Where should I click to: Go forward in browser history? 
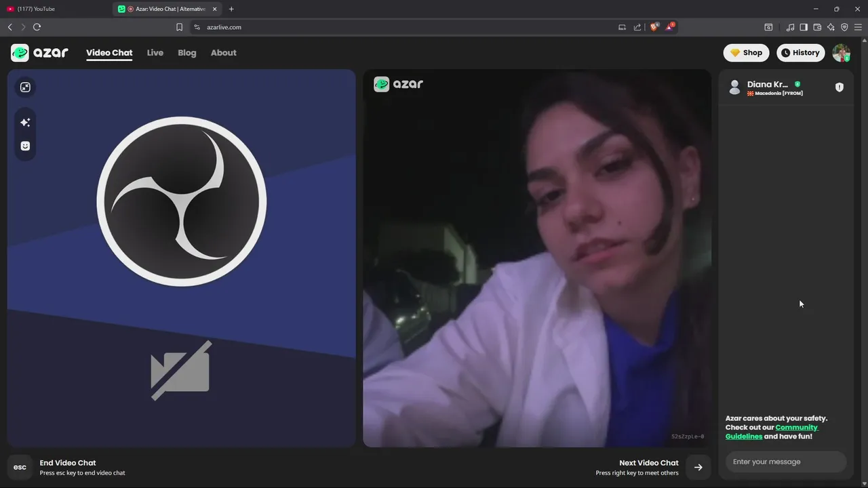pyautogui.click(x=23, y=27)
